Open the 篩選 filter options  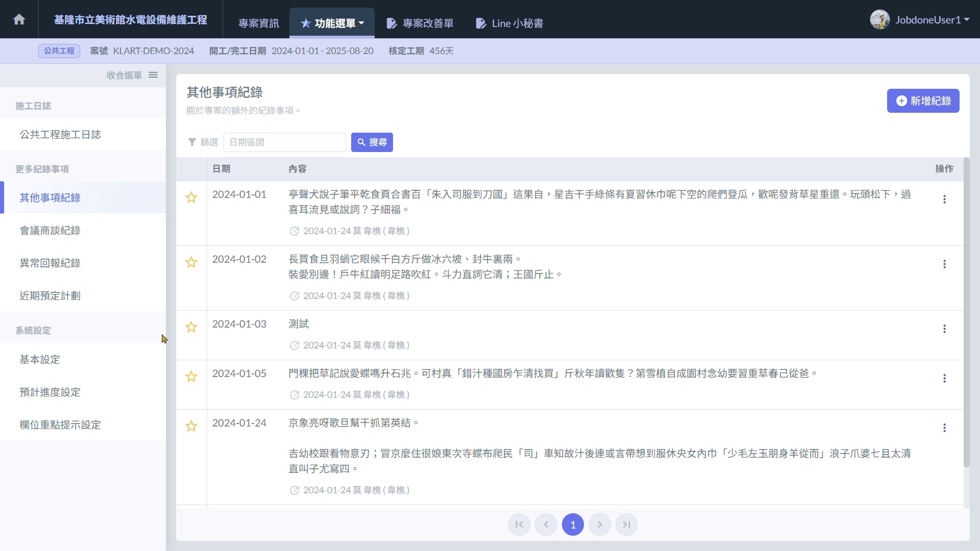[203, 142]
